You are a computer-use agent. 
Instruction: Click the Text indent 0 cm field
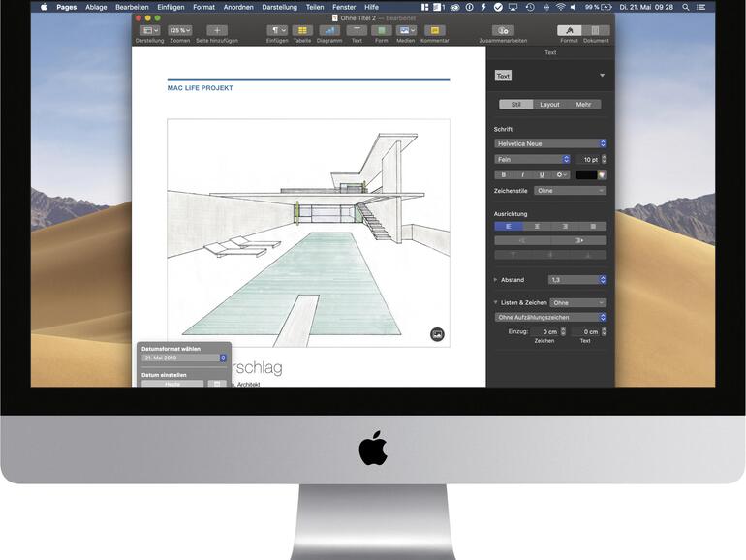(x=588, y=331)
